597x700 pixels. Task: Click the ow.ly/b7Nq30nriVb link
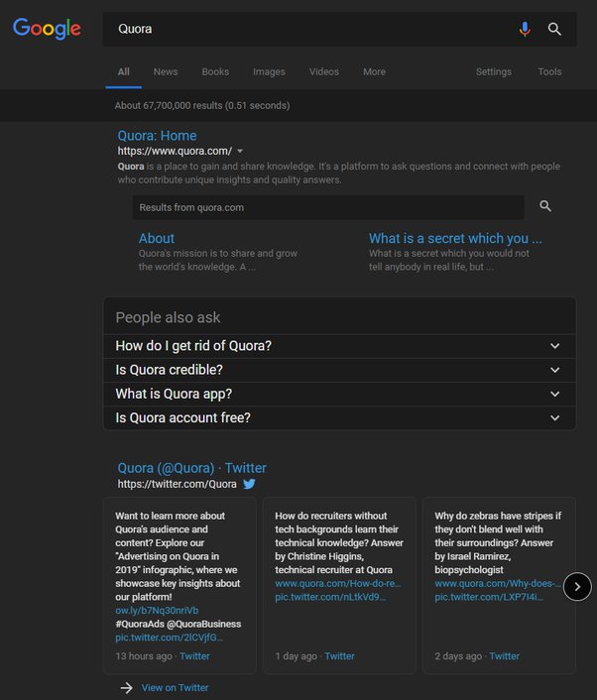[157, 610]
